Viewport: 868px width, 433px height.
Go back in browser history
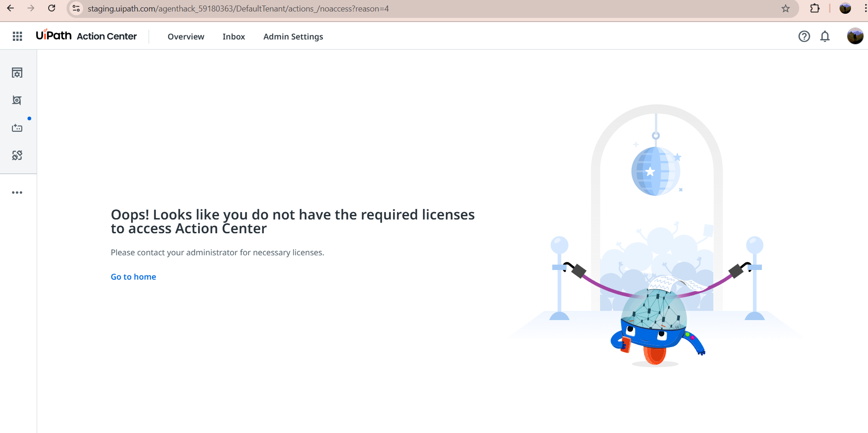tap(10, 8)
